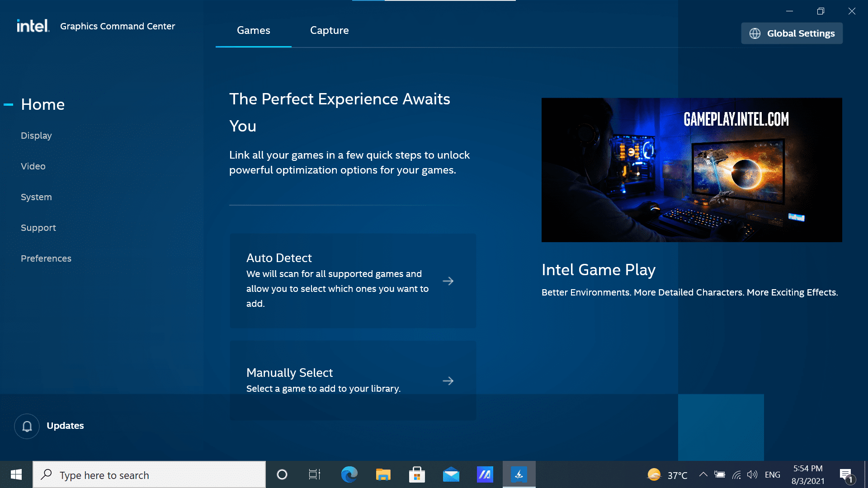Viewport: 868px width, 488px height.
Task: Click the battery icon in tray
Action: [x=720, y=474]
